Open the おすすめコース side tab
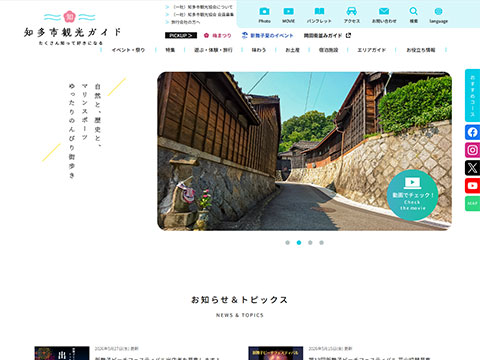This screenshot has height=360, width=480. tap(472, 95)
